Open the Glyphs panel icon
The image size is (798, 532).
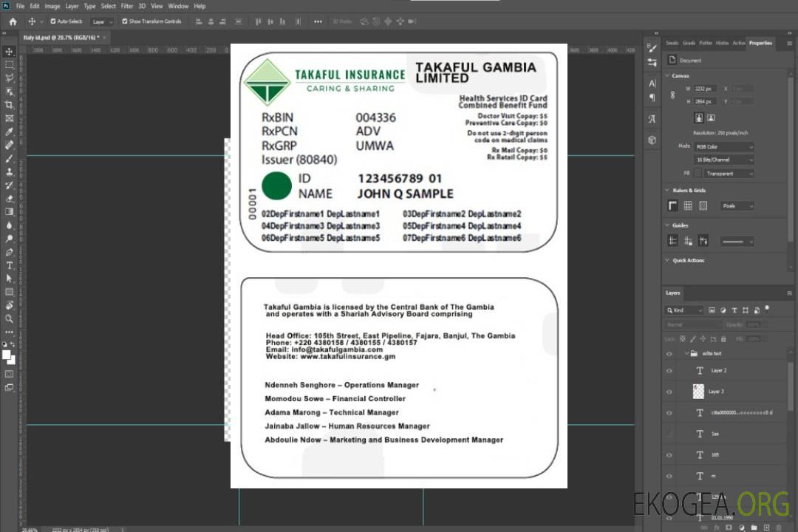652,119
